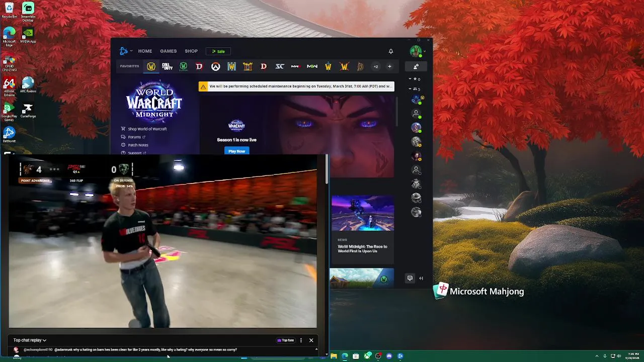This screenshot has height=362, width=644.
Task: Click the Microsoft Mahjong label
Action: point(487,291)
